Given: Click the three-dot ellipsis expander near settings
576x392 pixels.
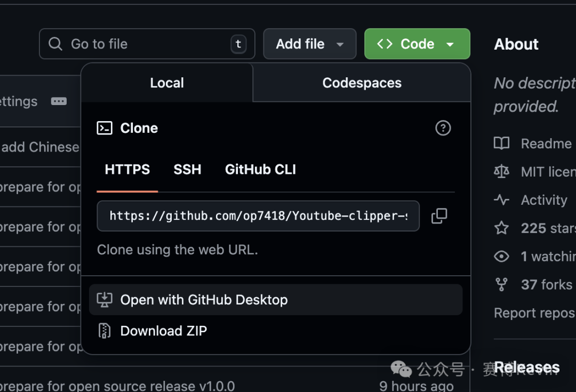Looking at the screenshot, I should pyautogui.click(x=59, y=101).
